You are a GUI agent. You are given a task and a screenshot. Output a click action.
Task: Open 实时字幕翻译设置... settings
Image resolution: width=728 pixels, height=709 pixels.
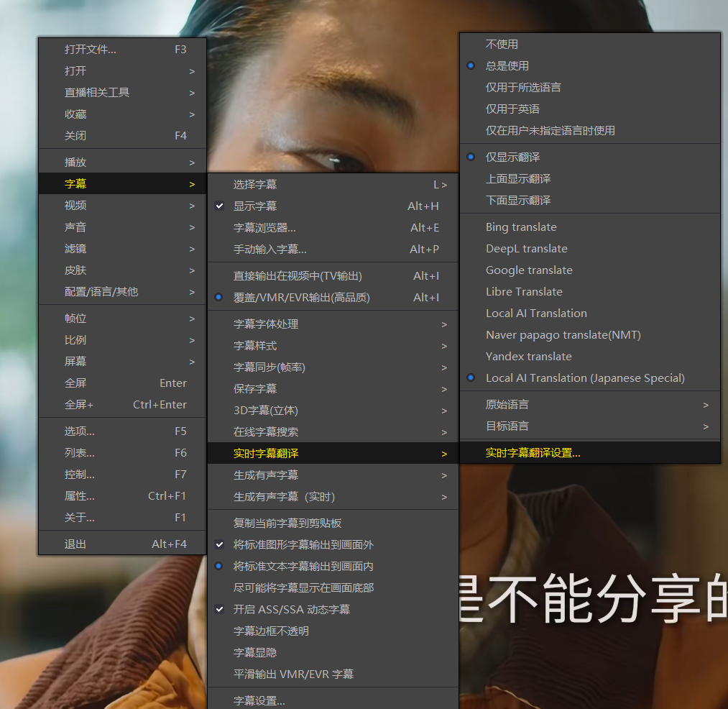[x=589, y=452]
